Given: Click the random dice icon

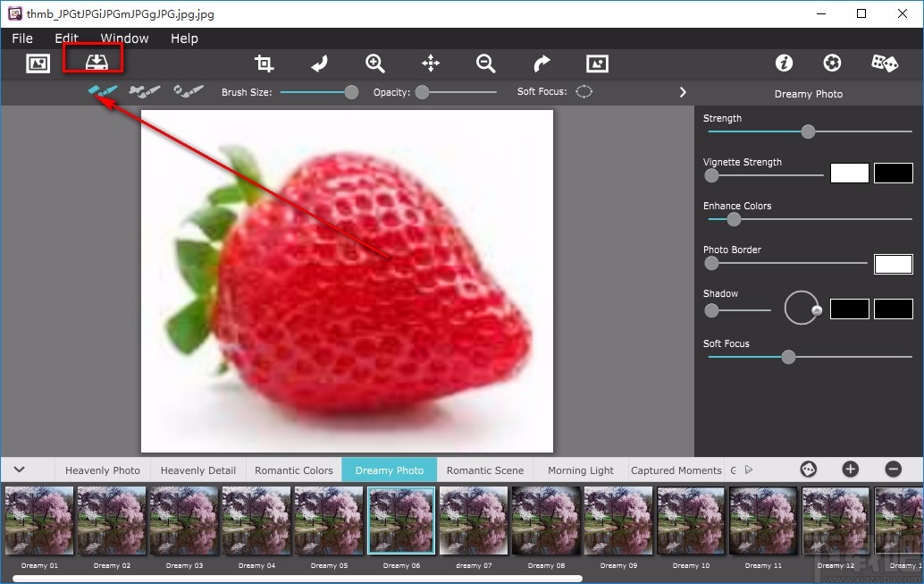Looking at the screenshot, I should (x=884, y=63).
